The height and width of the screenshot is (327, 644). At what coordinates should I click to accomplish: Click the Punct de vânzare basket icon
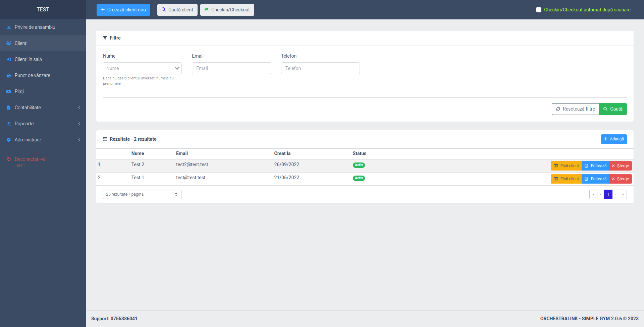click(x=9, y=75)
